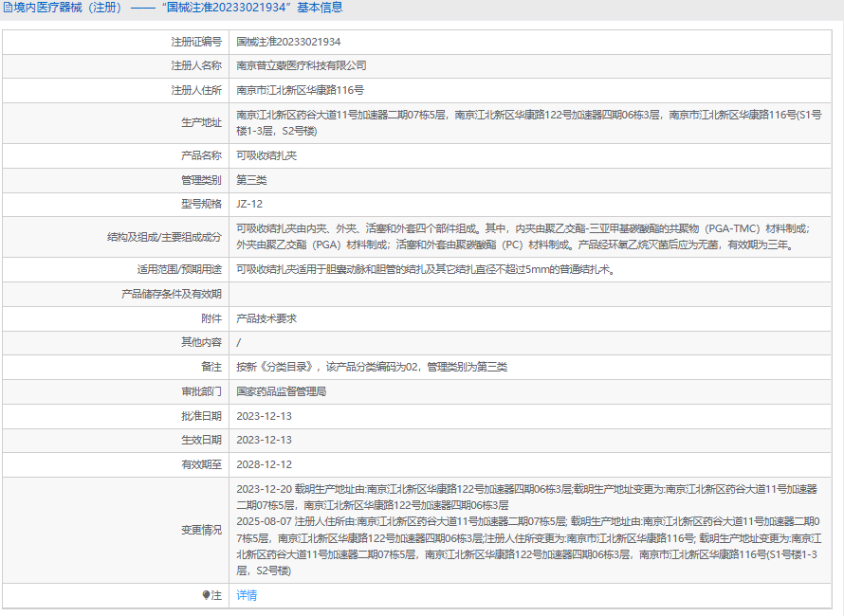Viewport: 844px width, 616px height.
Task: Click the 有效期至 label
Action: (x=201, y=464)
